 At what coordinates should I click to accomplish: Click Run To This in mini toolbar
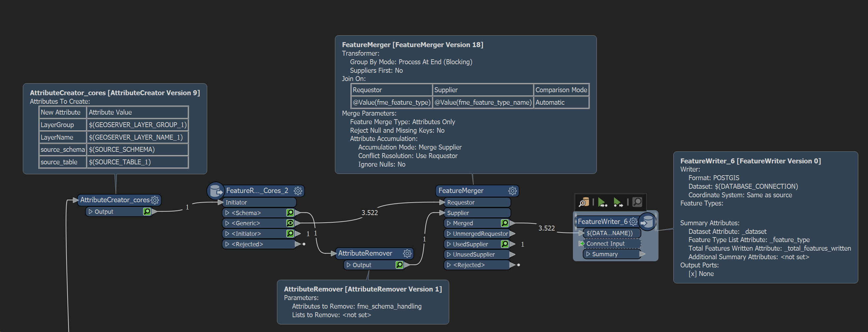[x=602, y=202]
